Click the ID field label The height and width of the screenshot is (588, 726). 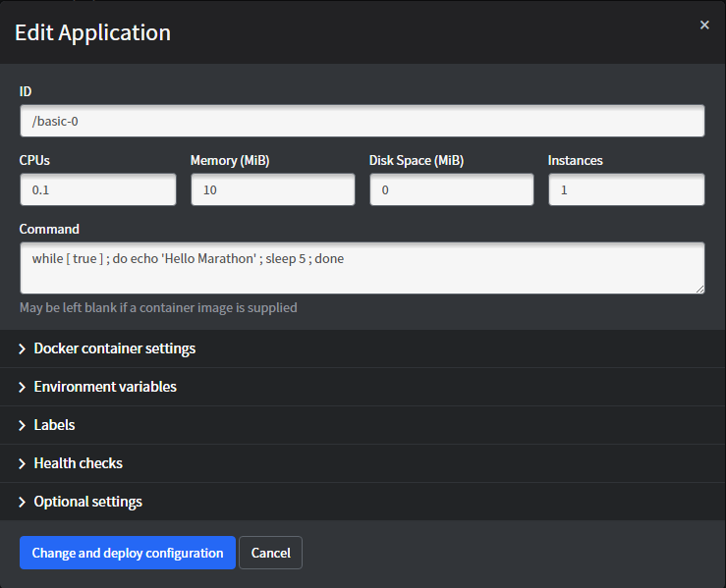tap(26, 91)
